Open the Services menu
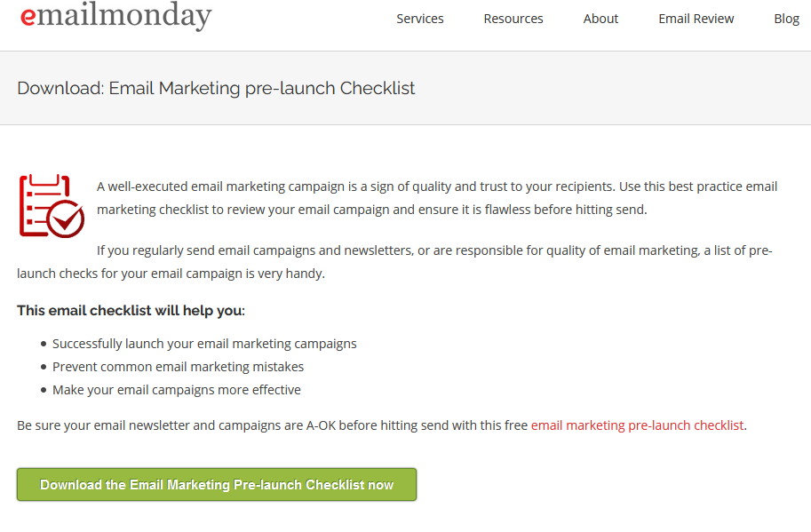Image resolution: width=811 pixels, height=532 pixels. [x=419, y=19]
